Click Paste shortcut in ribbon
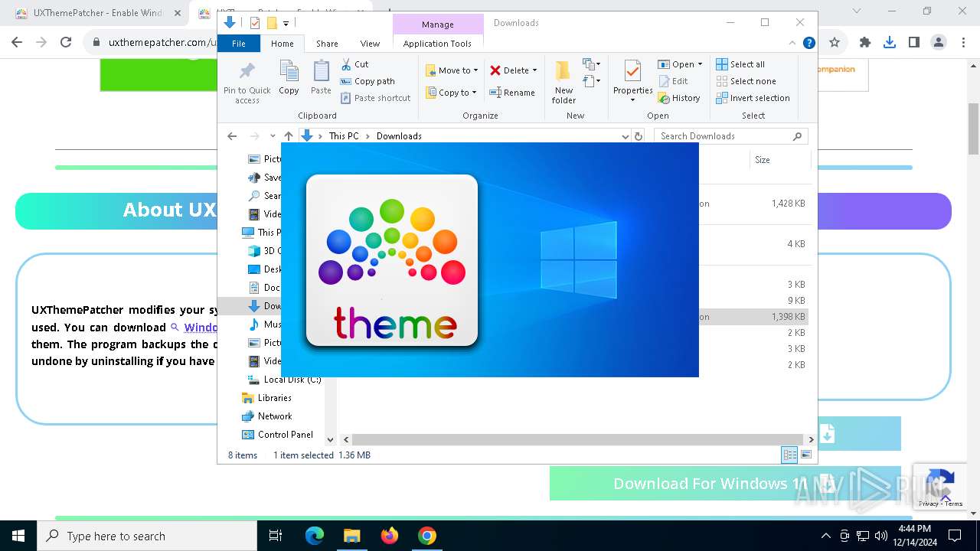980x551 pixels. pos(375,98)
